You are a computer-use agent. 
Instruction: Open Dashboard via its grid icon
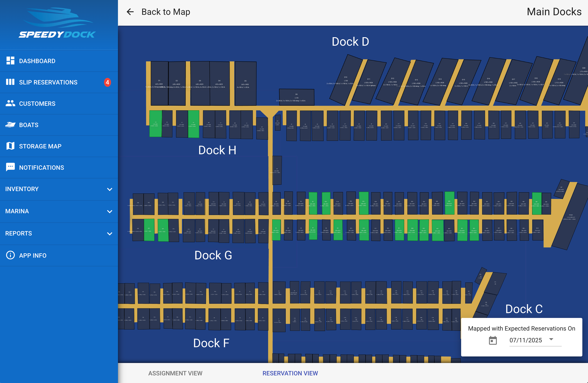[x=10, y=61]
